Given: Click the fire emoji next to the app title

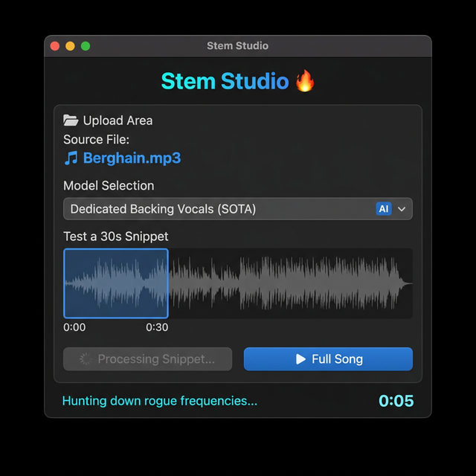Looking at the screenshot, I should click(x=305, y=81).
